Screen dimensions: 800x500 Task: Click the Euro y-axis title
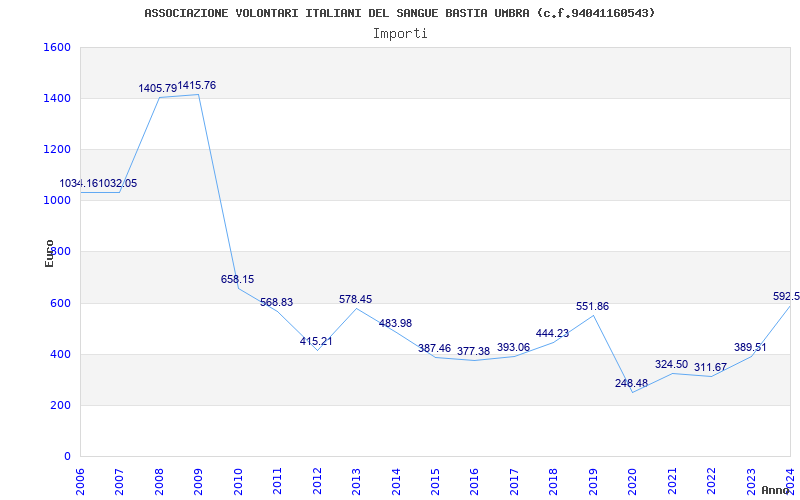coord(50,253)
